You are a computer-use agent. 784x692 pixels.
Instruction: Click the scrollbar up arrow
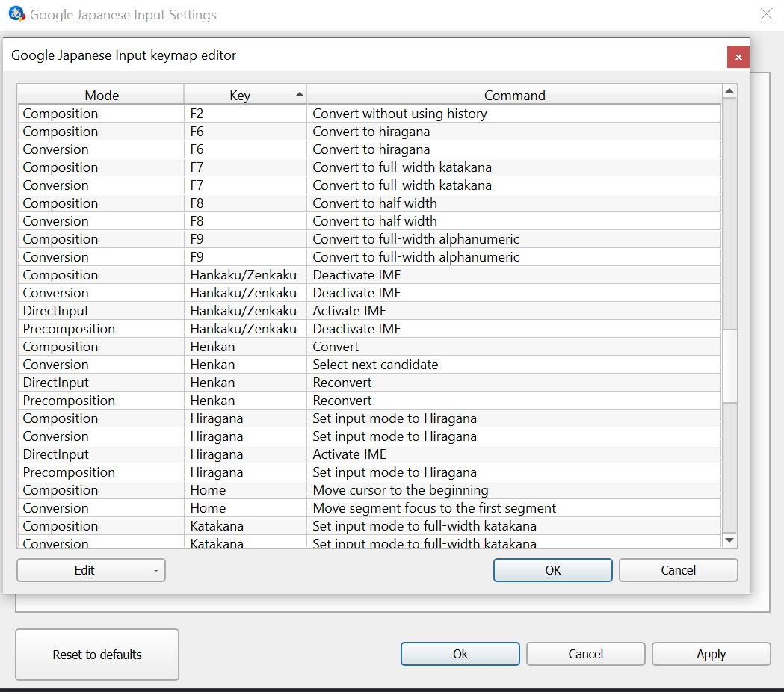729,91
